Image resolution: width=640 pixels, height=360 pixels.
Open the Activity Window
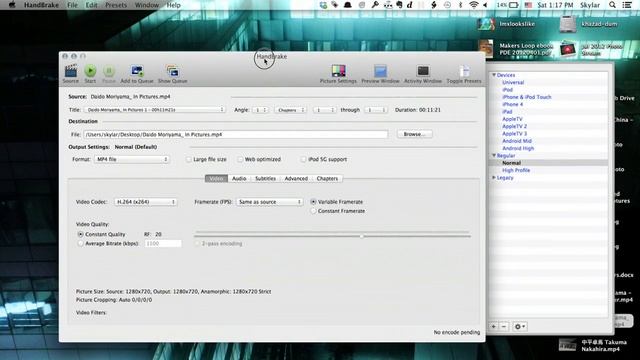(x=423, y=74)
